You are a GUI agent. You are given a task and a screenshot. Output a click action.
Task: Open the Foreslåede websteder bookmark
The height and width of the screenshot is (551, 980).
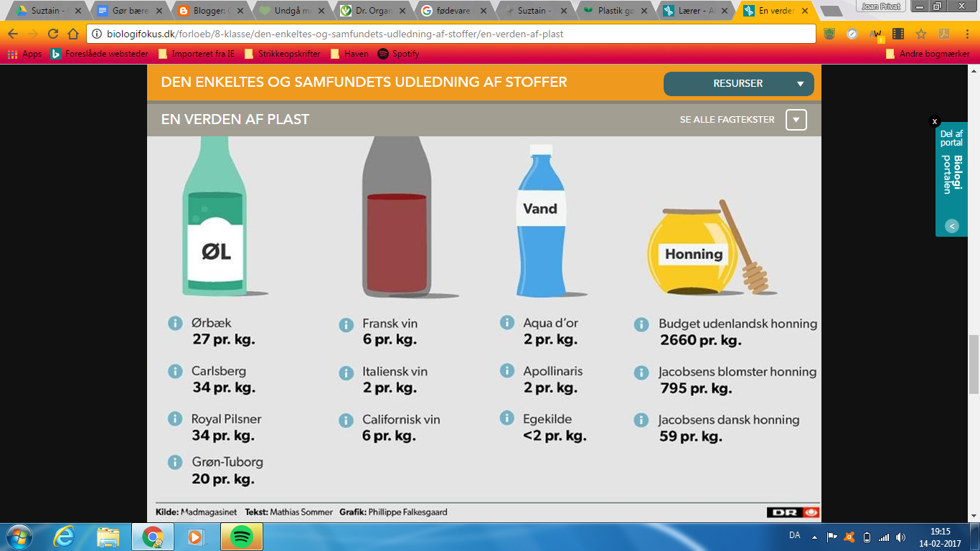coord(100,54)
